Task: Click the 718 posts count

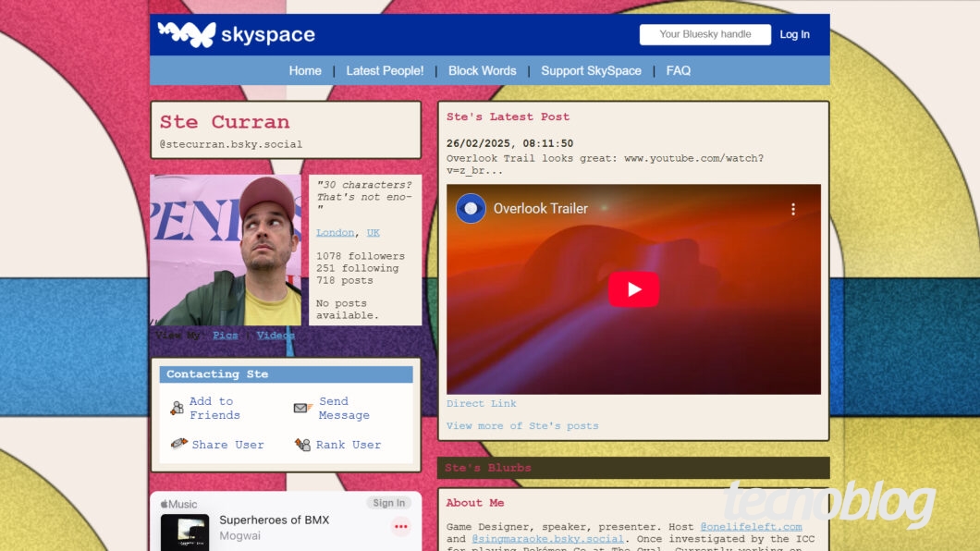Action: pyautogui.click(x=344, y=280)
